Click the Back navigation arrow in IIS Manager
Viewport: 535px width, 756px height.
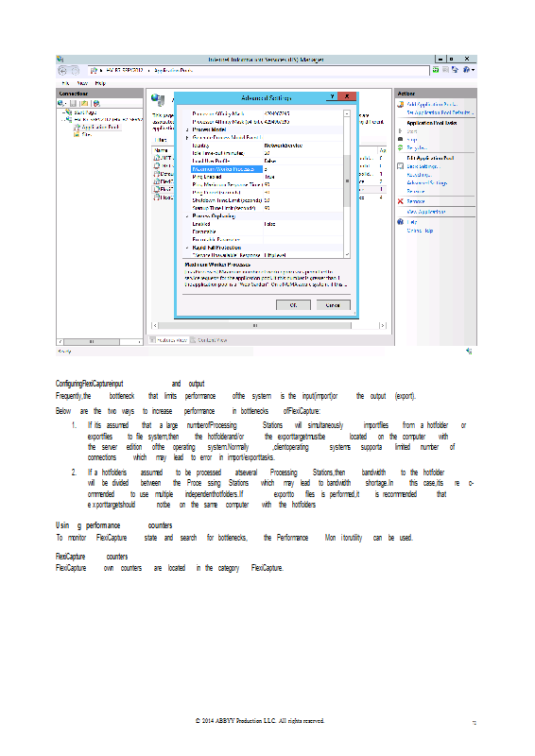point(62,71)
